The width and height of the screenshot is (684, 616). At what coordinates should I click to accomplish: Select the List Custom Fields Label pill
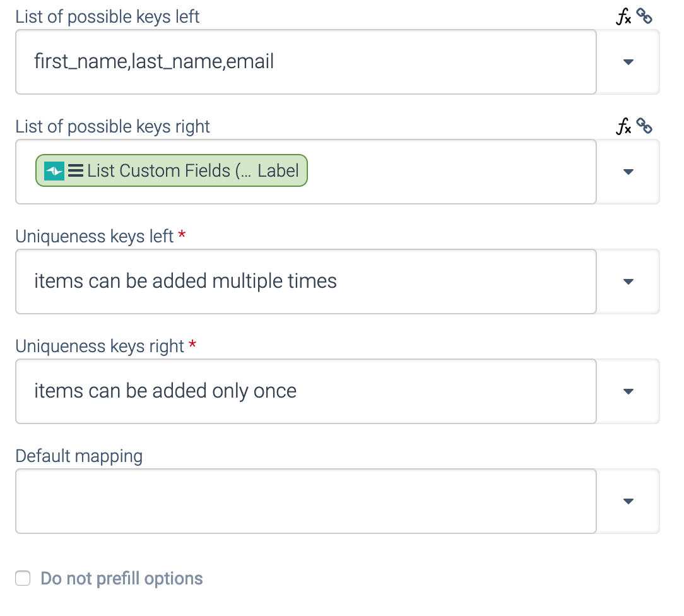pos(172,170)
